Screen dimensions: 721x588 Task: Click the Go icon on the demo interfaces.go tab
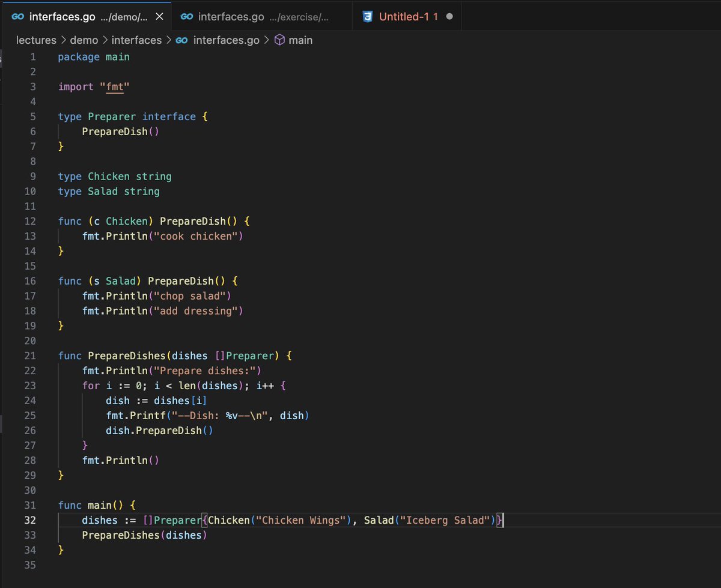point(19,17)
